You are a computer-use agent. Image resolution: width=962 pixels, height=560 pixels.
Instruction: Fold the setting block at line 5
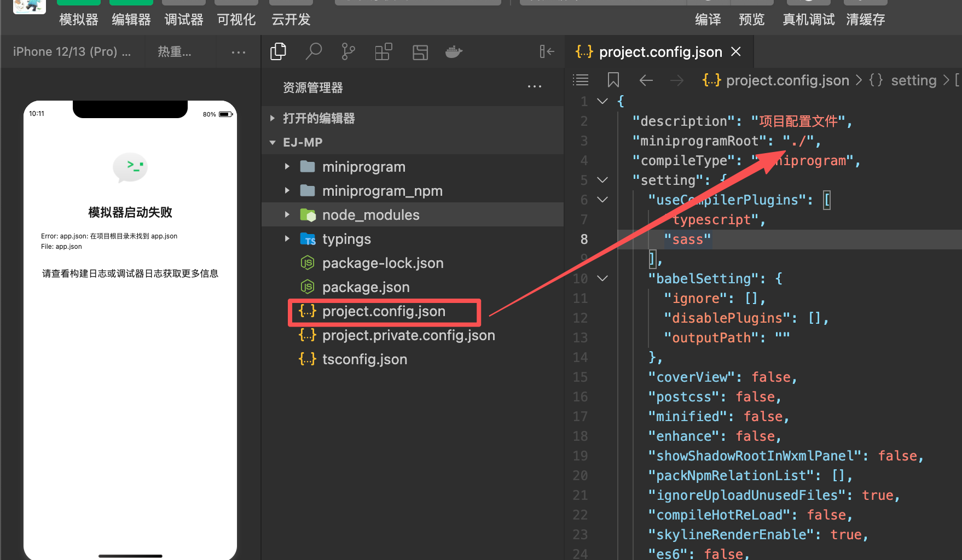(x=602, y=180)
